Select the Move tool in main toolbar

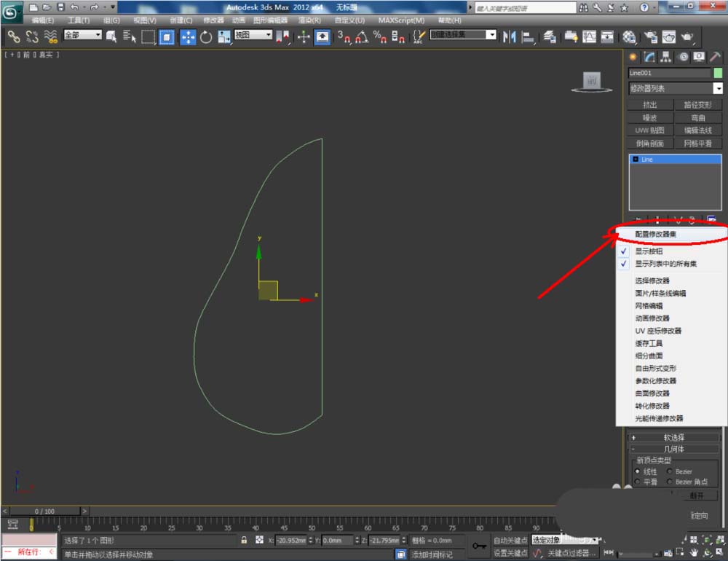pos(188,36)
